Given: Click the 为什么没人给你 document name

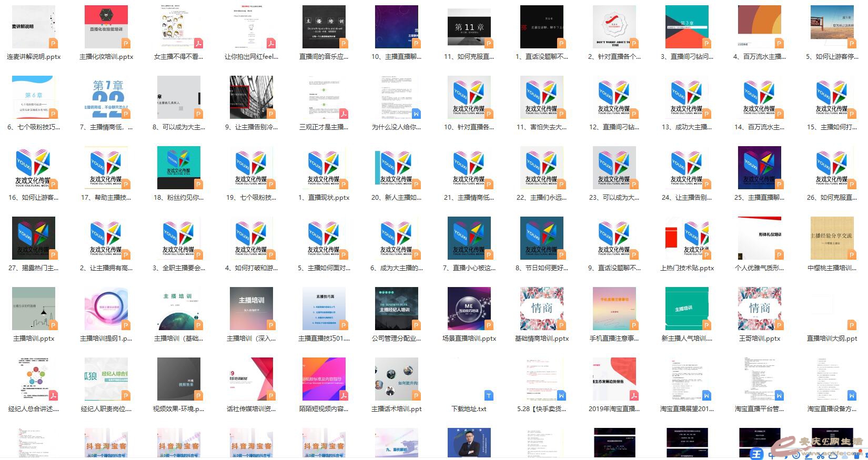Looking at the screenshot, I should click(x=396, y=127).
